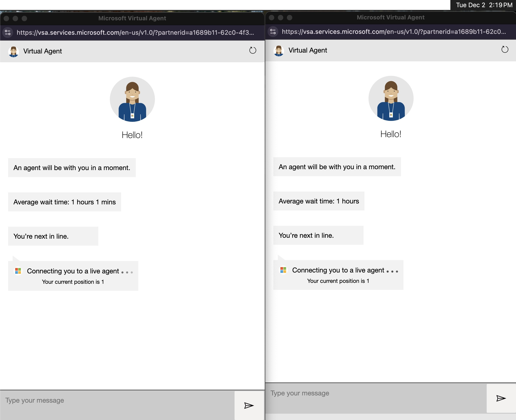Minimize the left Virtual Agent window

pos(16,18)
